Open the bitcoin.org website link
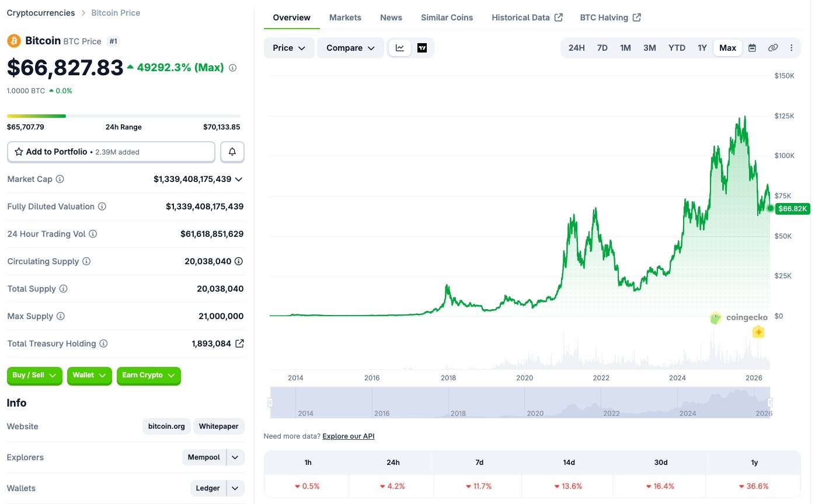Screen dimensions: 815x504 pos(166,426)
